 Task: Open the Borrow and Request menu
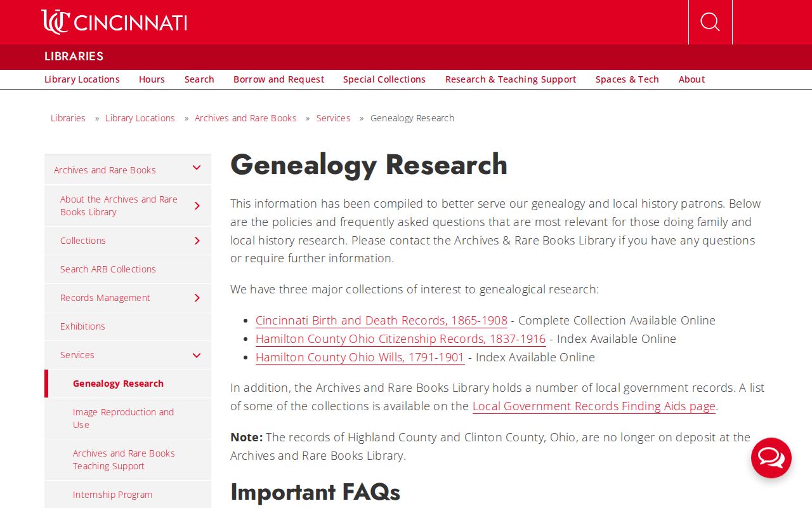pyautogui.click(x=278, y=79)
